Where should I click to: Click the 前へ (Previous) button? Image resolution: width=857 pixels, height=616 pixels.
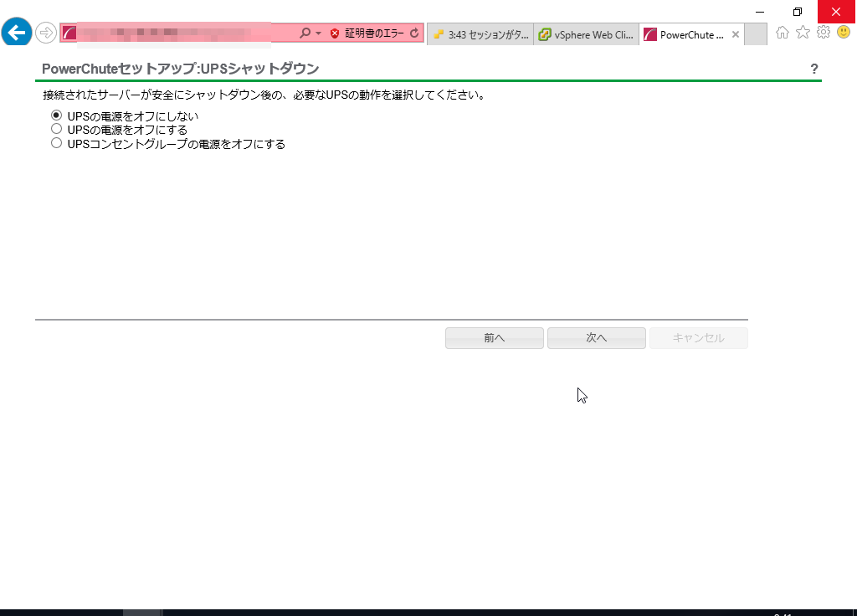click(x=495, y=338)
